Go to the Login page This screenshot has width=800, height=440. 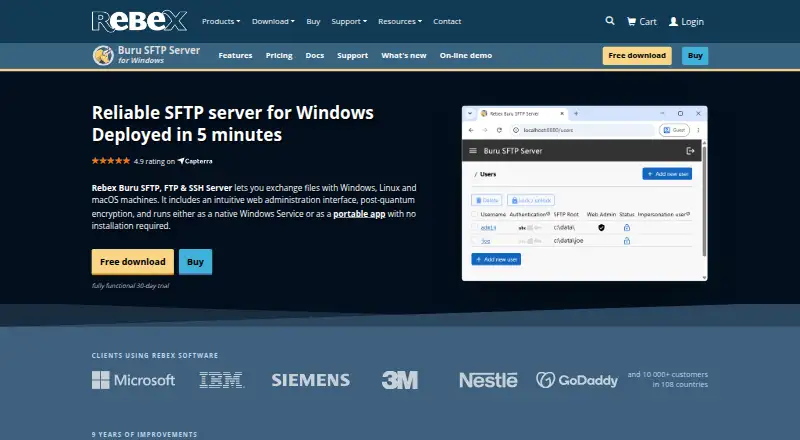click(x=686, y=21)
